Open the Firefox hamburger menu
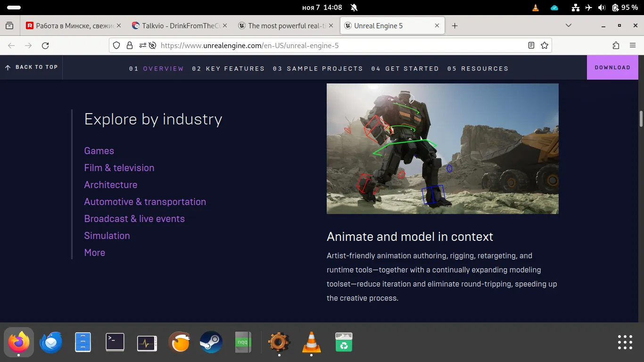Image resolution: width=644 pixels, height=362 pixels. tap(633, 46)
